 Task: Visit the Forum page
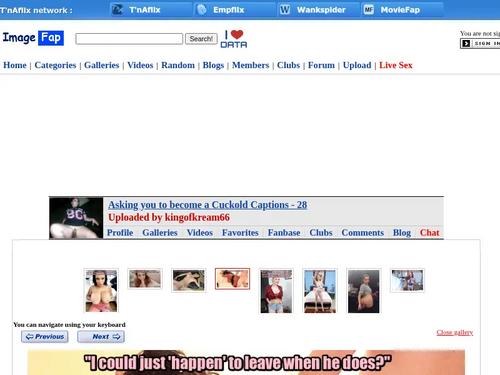tap(321, 65)
